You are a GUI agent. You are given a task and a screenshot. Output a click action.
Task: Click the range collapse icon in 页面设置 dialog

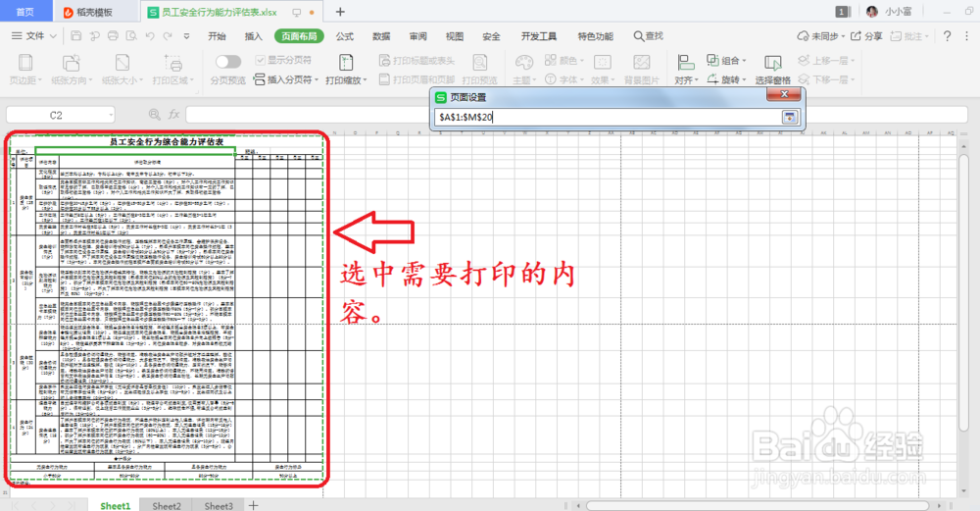click(x=790, y=117)
